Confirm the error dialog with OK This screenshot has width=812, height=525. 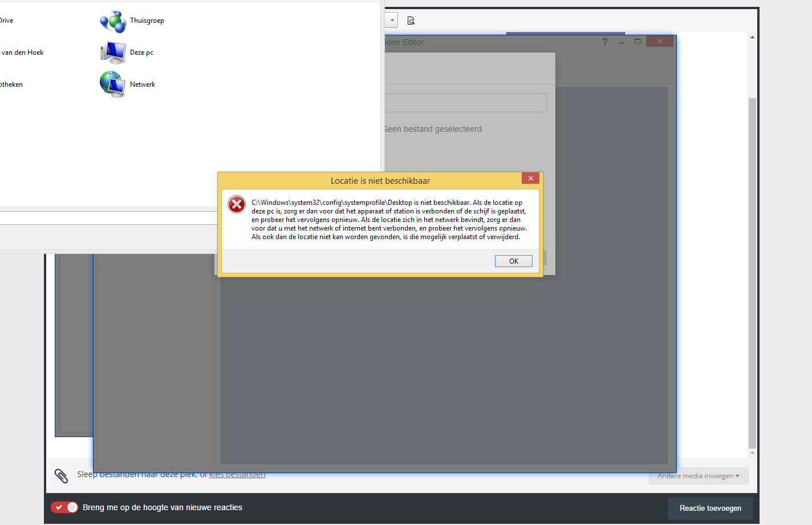pos(514,261)
